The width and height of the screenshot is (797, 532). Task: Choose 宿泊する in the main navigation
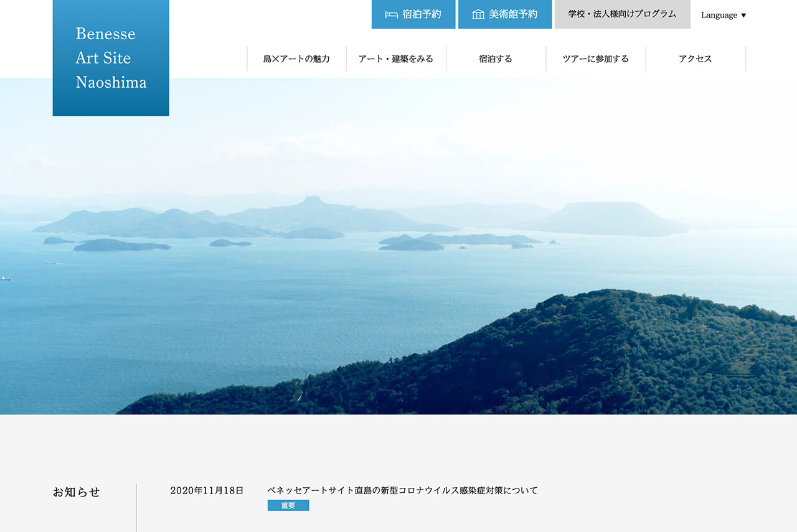tap(496, 59)
